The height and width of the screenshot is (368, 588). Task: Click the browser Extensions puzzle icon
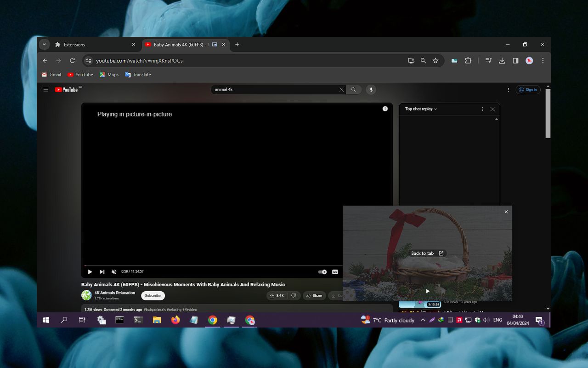(468, 60)
